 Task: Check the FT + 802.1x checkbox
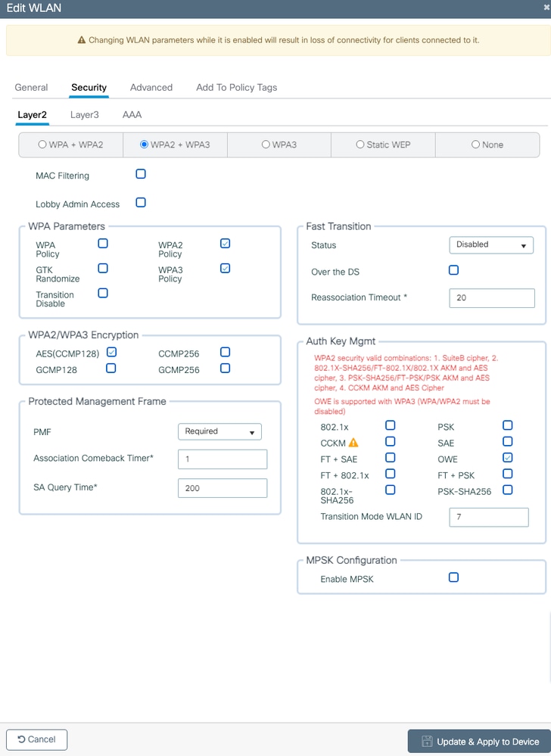click(391, 474)
